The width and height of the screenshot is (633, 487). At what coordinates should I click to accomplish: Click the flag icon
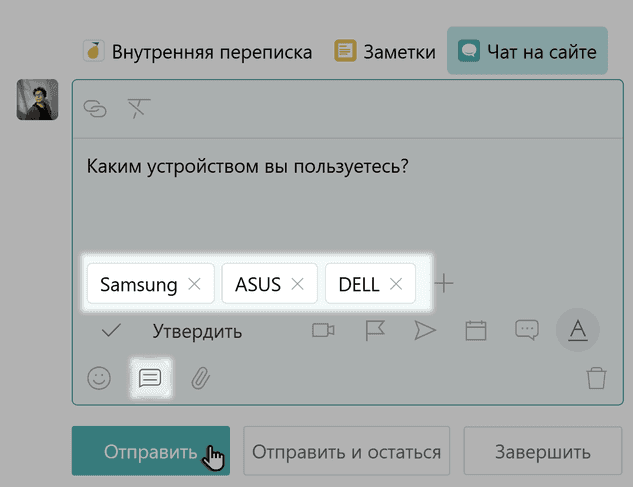coord(375,331)
